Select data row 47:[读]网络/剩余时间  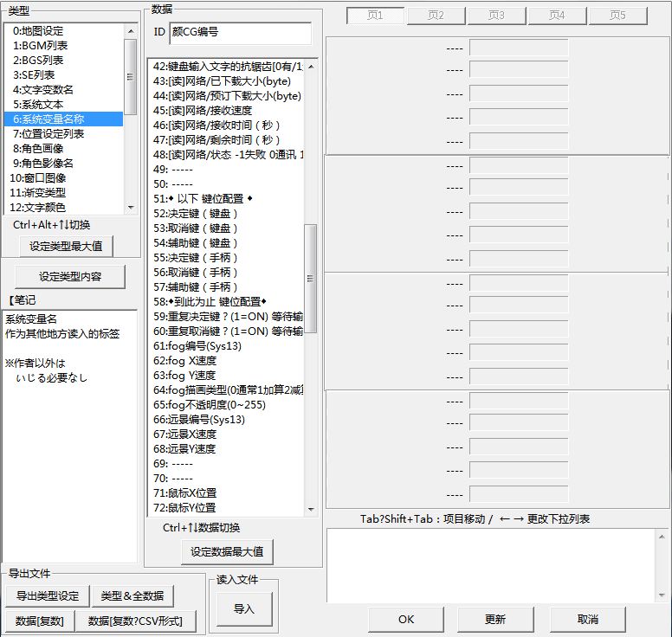tap(226, 139)
